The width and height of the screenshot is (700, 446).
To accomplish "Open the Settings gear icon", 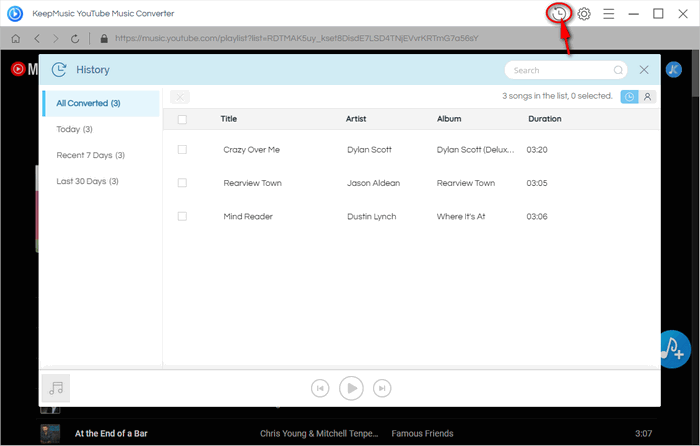I will [583, 14].
